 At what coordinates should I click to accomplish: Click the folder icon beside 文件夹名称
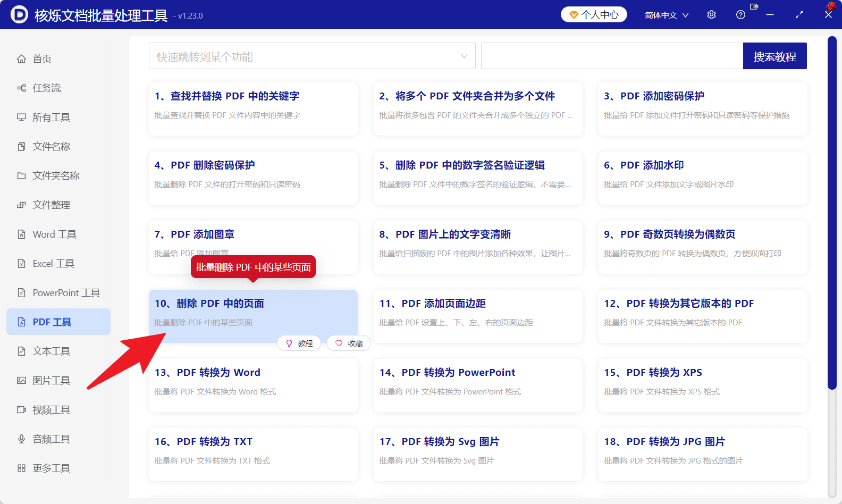coord(21,175)
